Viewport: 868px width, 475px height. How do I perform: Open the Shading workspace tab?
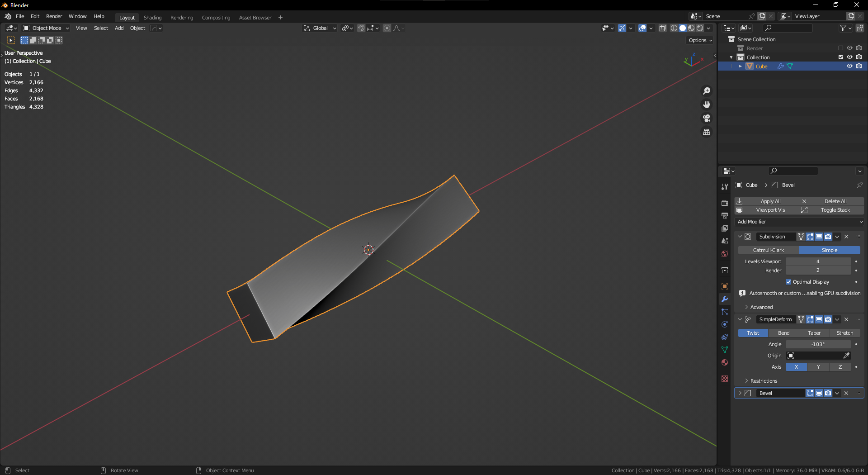152,18
